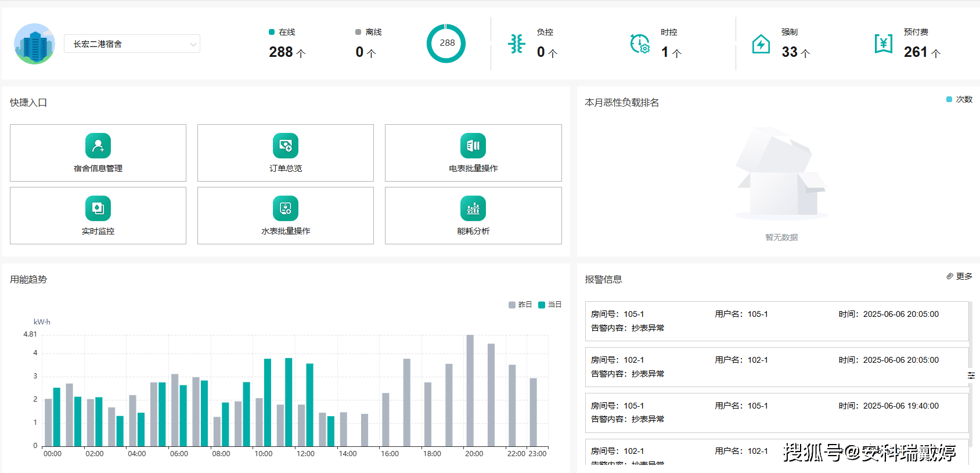Click the 实时监控 label text

pyautogui.click(x=98, y=231)
